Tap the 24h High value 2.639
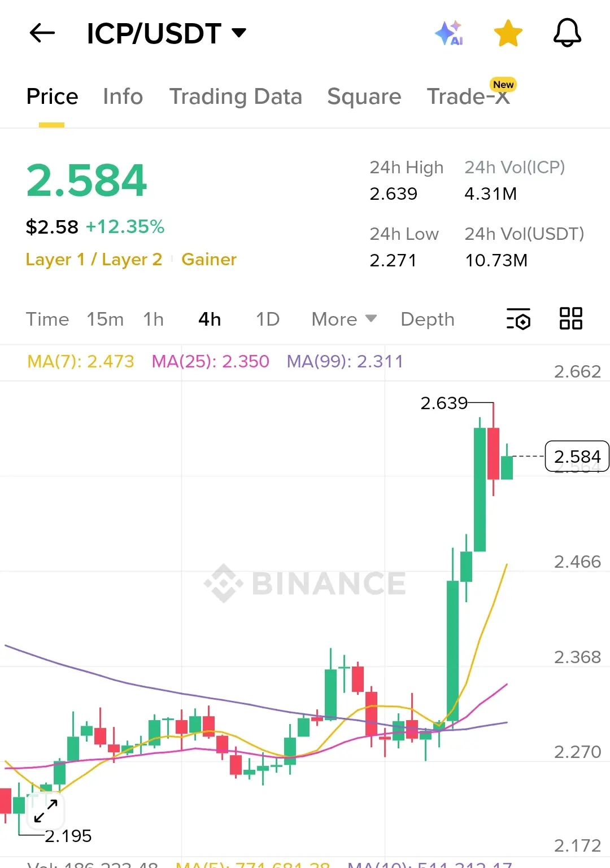This screenshot has width=610, height=868. coord(393,194)
